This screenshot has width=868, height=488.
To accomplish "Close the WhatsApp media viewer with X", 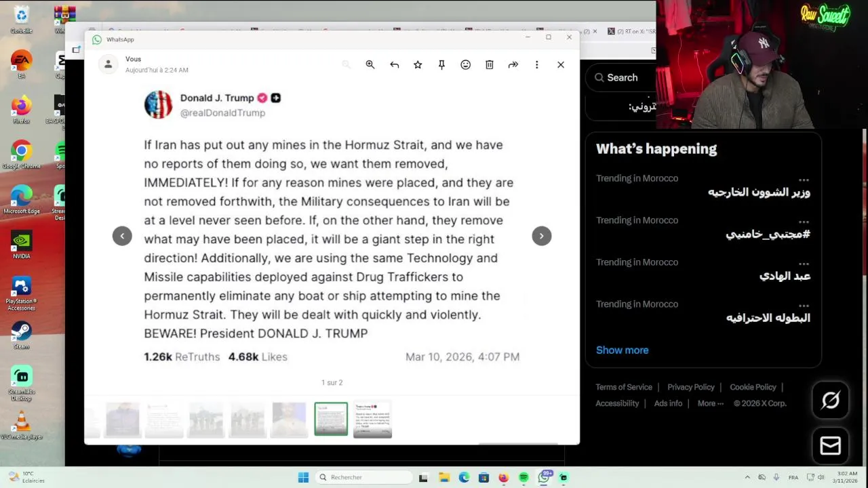I will 561,64.
